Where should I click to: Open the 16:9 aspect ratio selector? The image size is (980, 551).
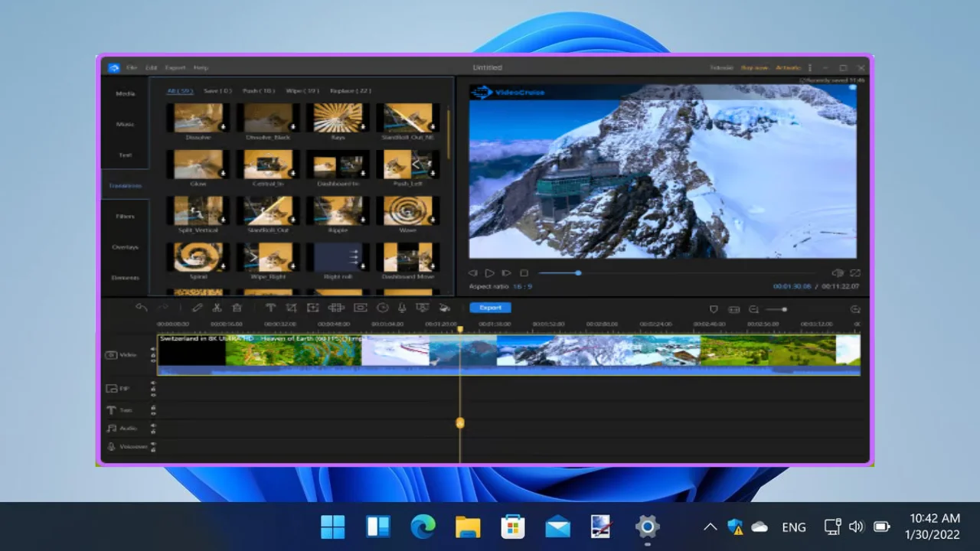(x=522, y=286)
